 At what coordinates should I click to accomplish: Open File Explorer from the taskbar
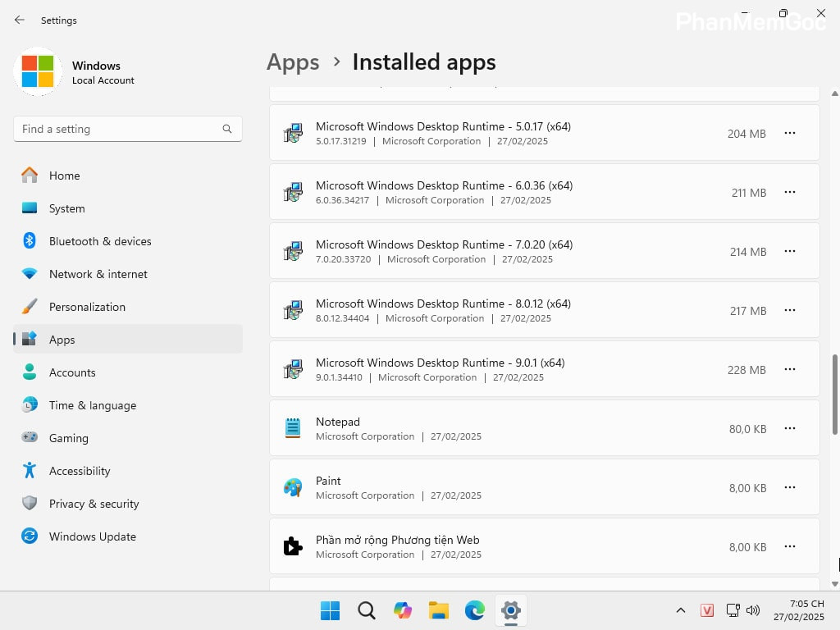coord(439,610)
